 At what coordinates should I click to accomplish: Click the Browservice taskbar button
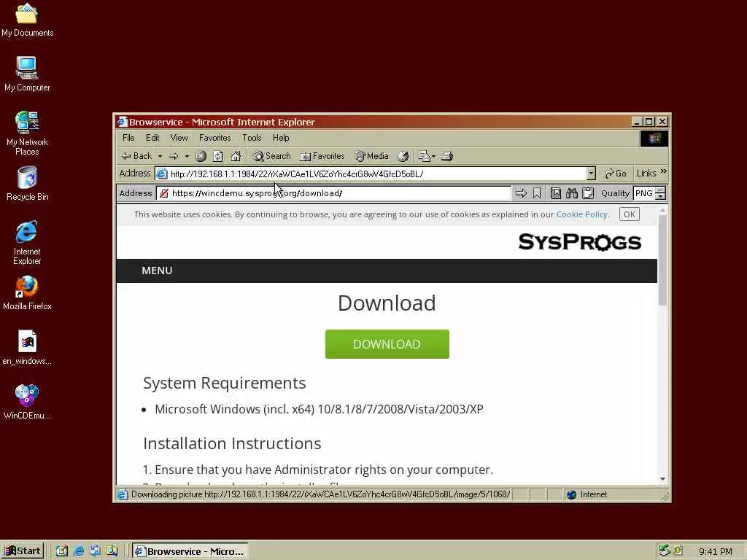tap(190, 551)
